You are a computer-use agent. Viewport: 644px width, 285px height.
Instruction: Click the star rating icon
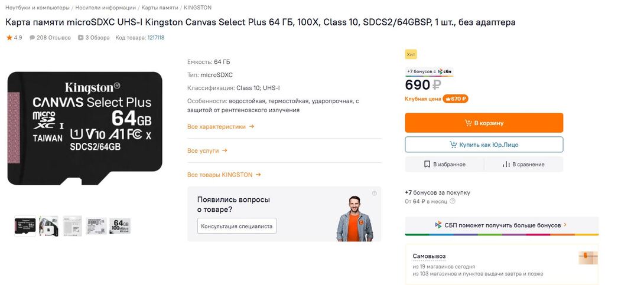pos(9,38)
